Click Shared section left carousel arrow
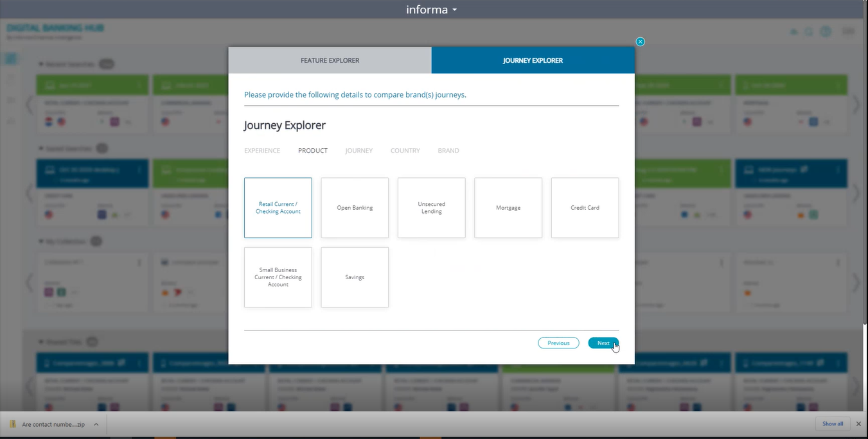Screen dimensions: 868x439 pyautogui.click(x=29, y=385)
